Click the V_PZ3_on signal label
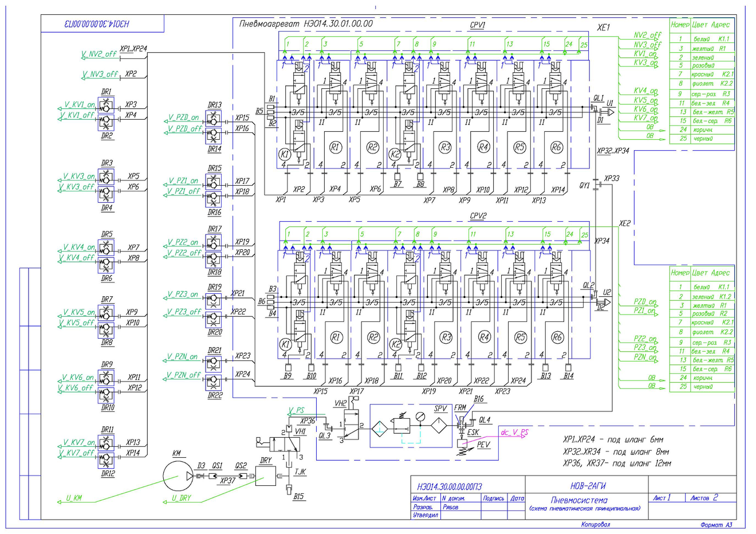Image resolution: width=756 pixels, height=534 pixels. click(x=183, y=295)
